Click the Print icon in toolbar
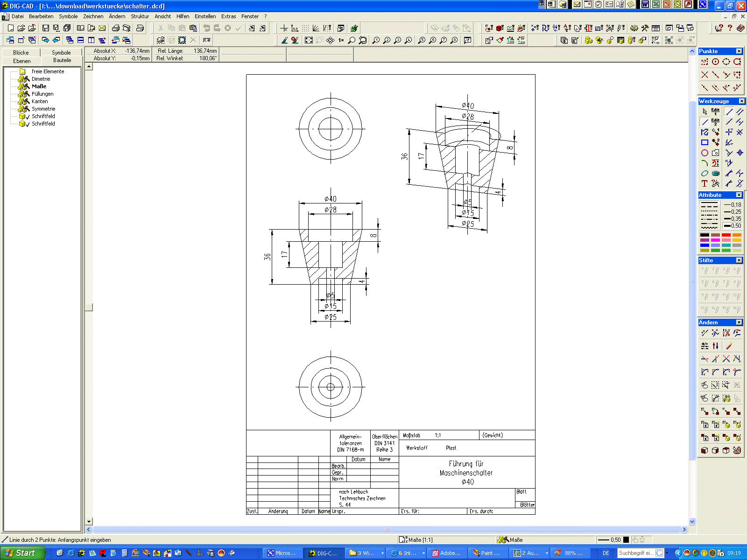Image resolution: width=747 pixels, height=560 pixels. pyautogui.click(x=116, y=28)
